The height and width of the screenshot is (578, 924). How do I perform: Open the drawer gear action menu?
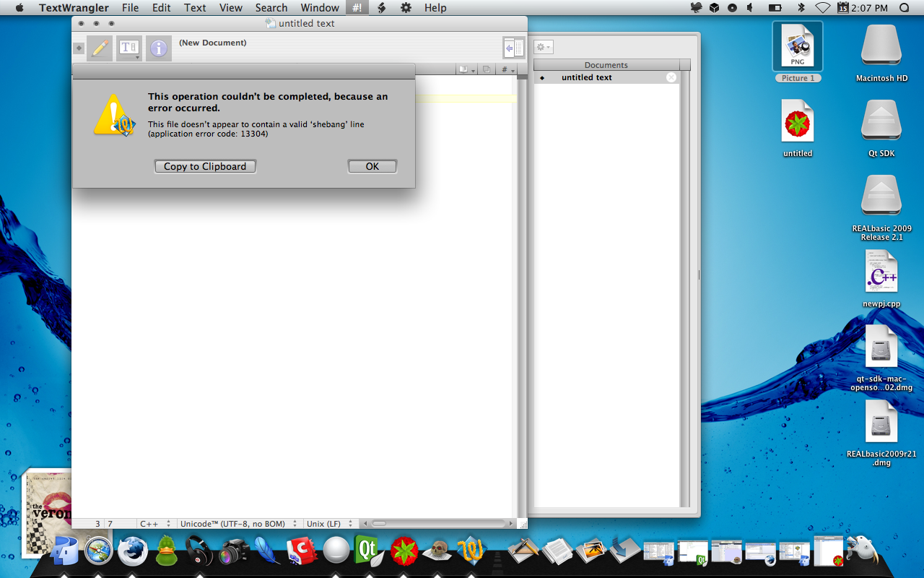[544, 47]
